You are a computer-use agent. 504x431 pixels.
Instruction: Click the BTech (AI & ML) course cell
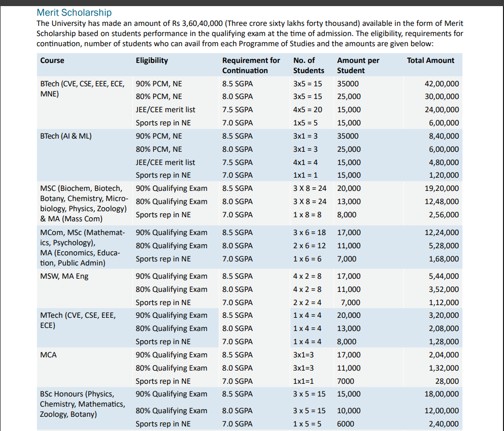pos(66,136)
